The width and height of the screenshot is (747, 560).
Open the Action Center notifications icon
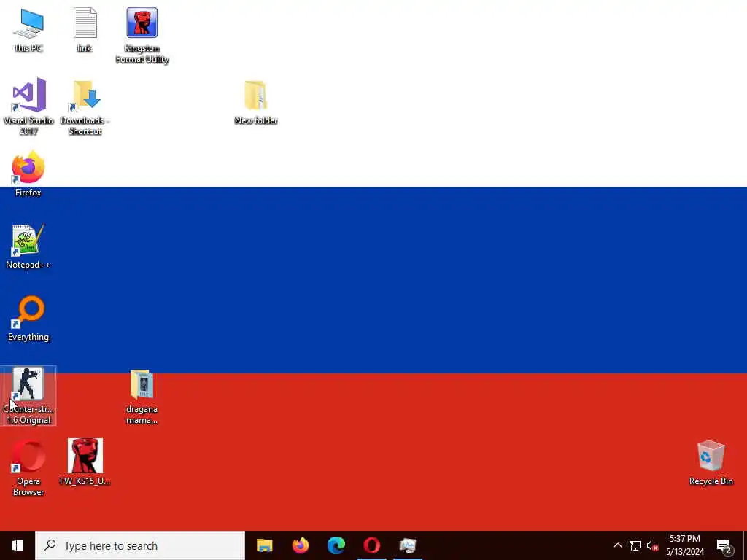(x=724, y=545)
